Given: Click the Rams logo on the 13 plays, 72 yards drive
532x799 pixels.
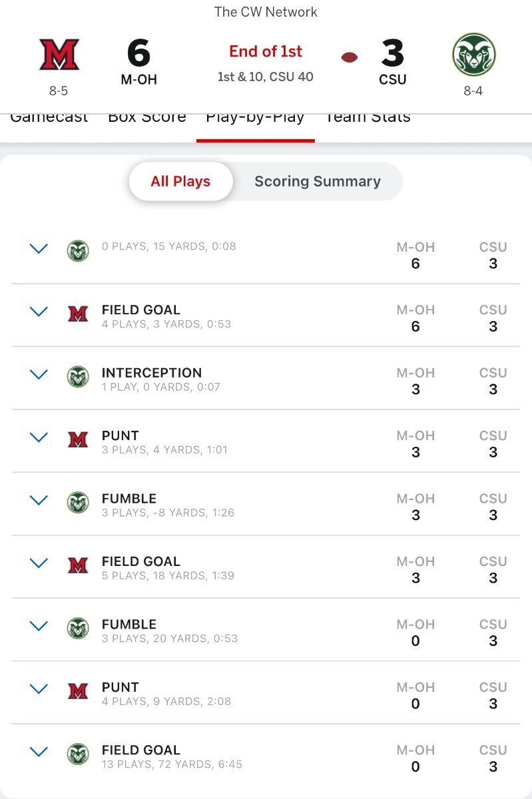Looking at the screenshot, I should pos(78,754).
